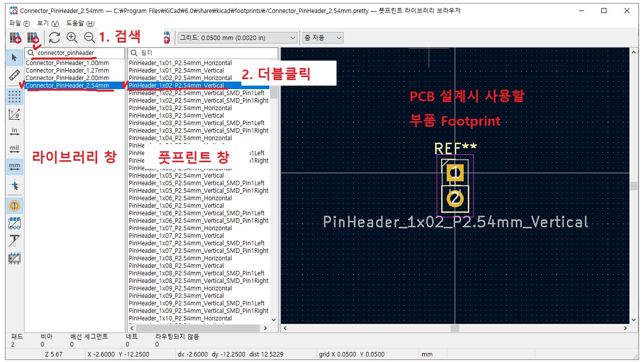Screen dimensions: 644x362
Task: Open the grid size dropdown
Action: point(238,38)
